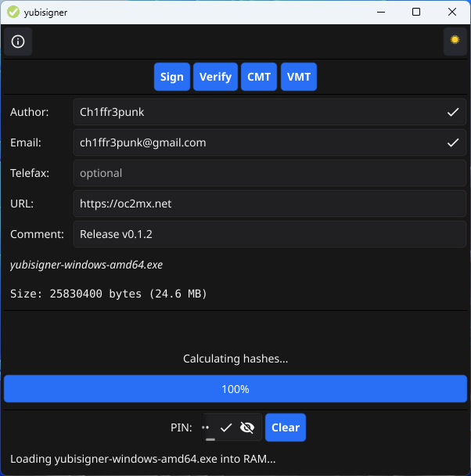Click the Calculating hashes status text

(235, 359)
